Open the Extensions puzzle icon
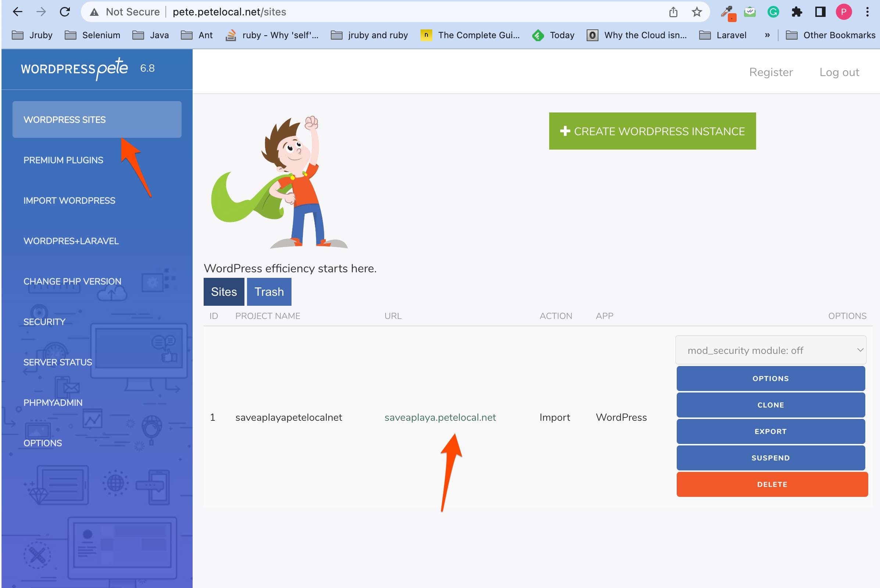This screenshot has width=880, height=588. 796,12
